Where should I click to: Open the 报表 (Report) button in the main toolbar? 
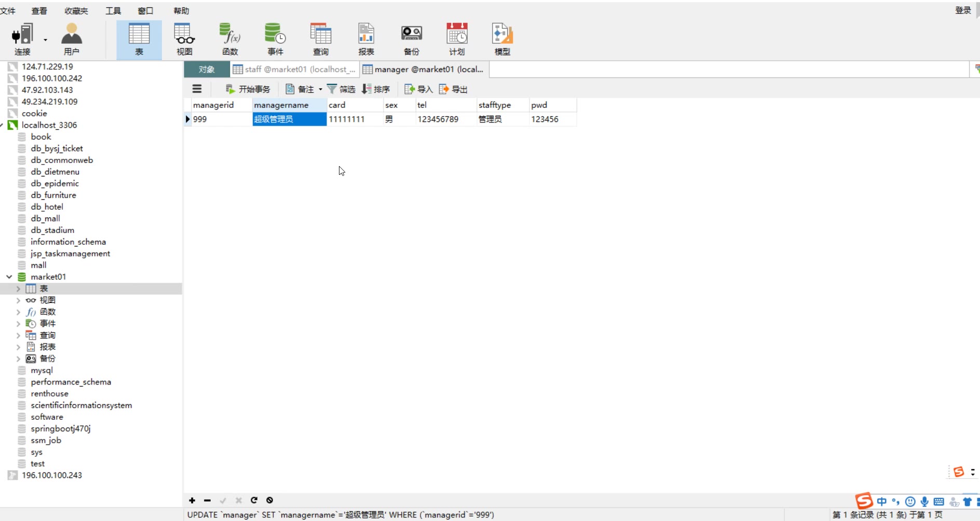[366, 39]
